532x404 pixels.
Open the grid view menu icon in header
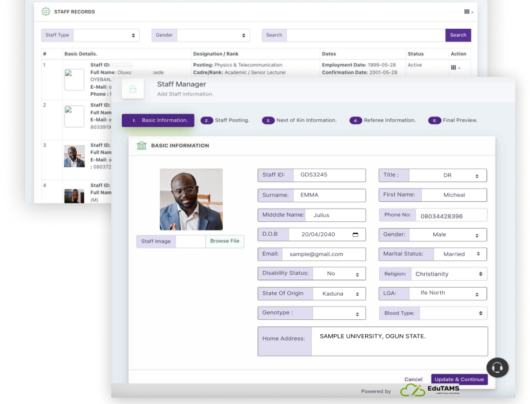(469, 12)
